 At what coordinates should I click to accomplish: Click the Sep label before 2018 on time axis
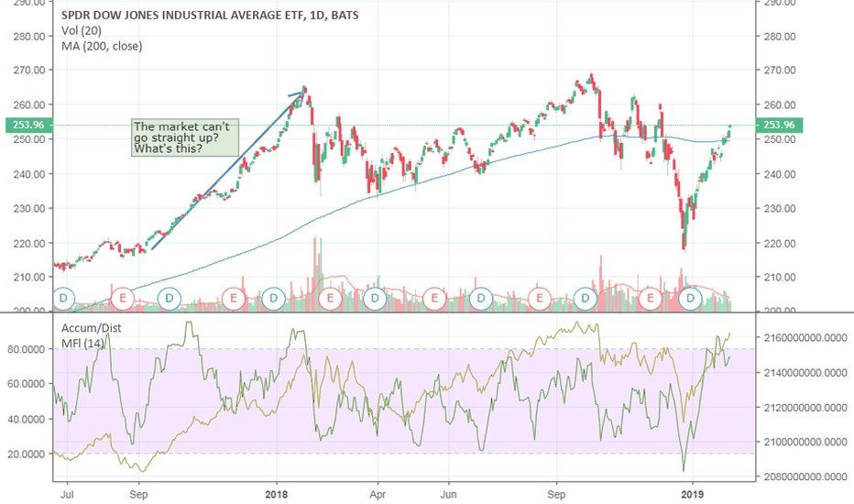(x=139, y=495)
